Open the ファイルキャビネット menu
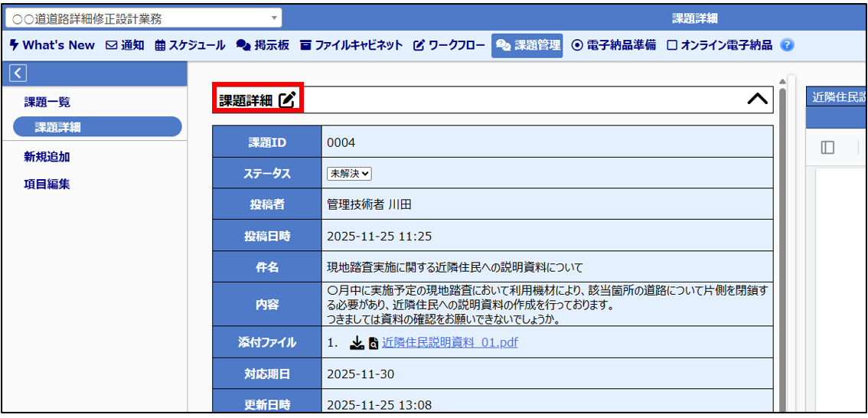868x418 pixels. coord(351,45)
